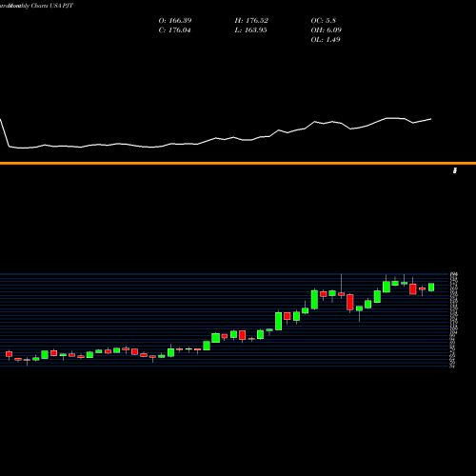Viewport: 476px width, 476px height.
Task: Click the price axis labels on the right edge
Action: [x=453, y=320]
